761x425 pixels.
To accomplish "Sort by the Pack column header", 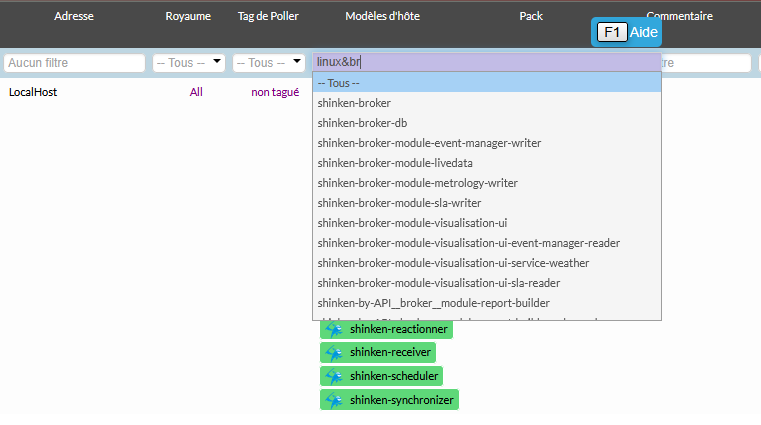I will (530, 16).
